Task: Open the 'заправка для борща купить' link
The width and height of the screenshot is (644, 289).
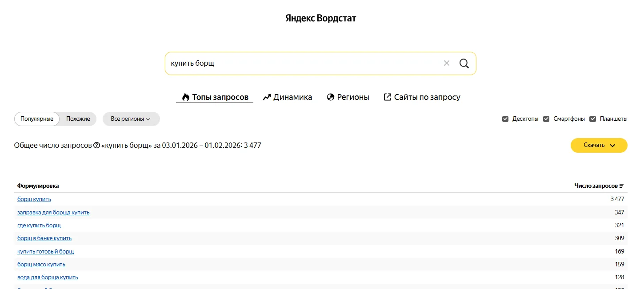Action: pyautogui.click(x=53, y=213)
